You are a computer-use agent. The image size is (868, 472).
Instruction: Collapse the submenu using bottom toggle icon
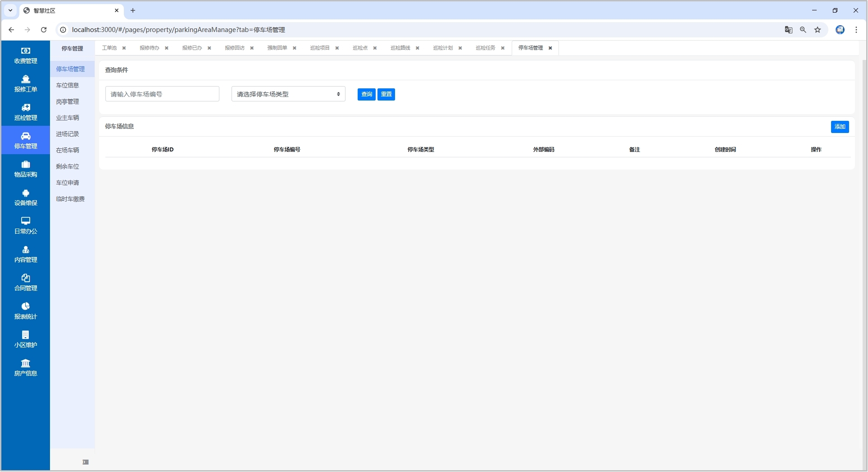point(86,462)
